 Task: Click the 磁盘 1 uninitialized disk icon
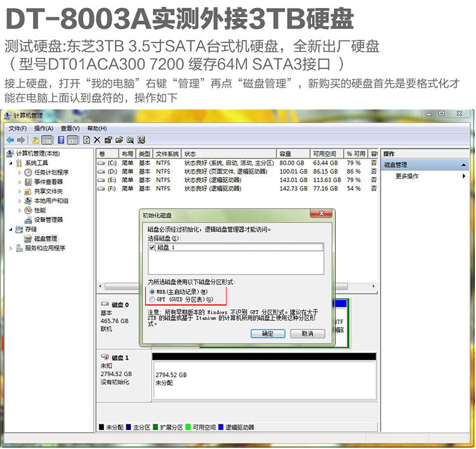coord(105,357)
